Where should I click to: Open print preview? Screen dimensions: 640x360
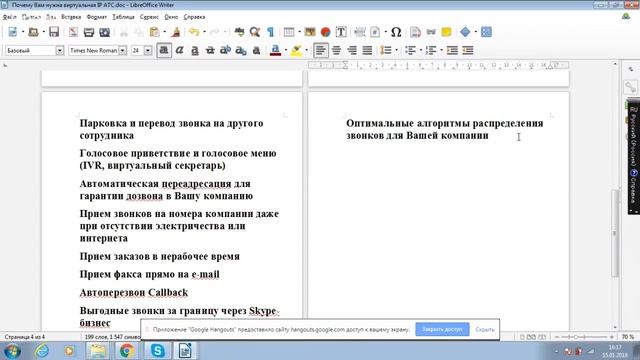[104, 32]
